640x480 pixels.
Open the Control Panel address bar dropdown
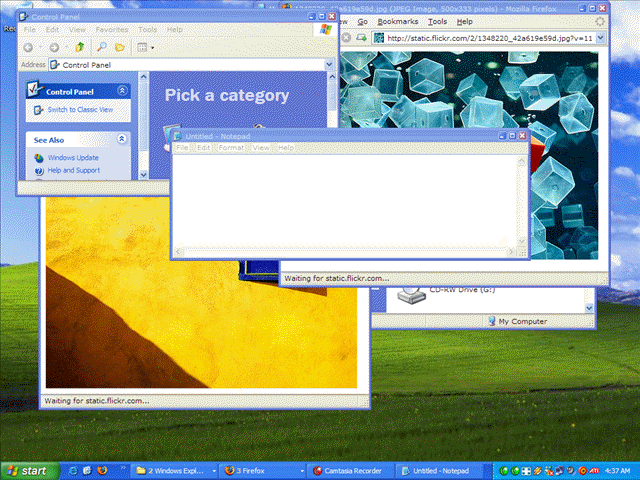tap(329, 65)
